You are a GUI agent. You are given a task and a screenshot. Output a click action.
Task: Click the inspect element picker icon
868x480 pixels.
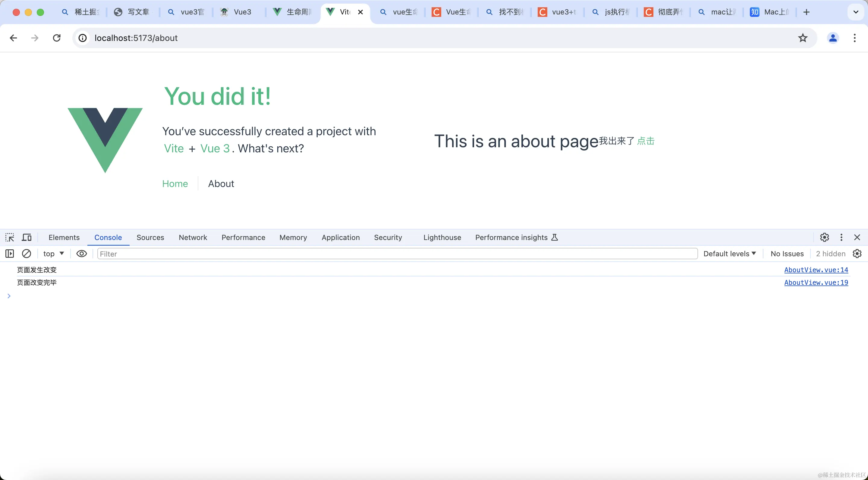(10, 237)
